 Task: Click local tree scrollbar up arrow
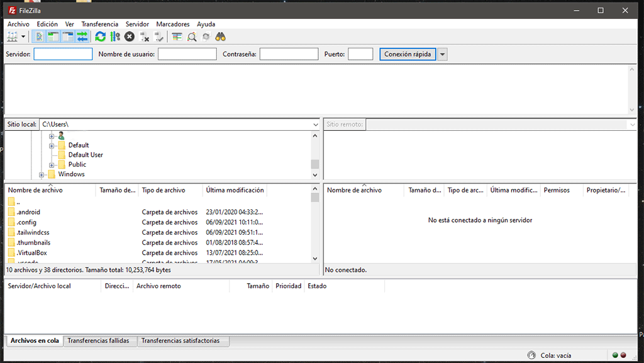[x=315, y=135]
